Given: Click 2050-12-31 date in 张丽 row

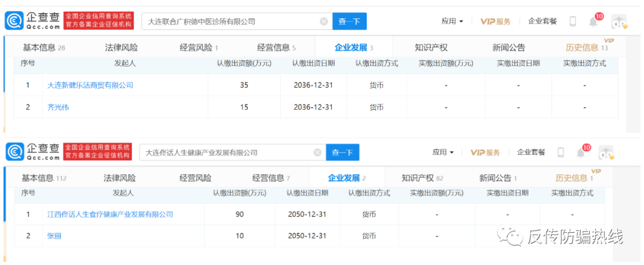Looking at the screenshot, I should click(307, 236).
